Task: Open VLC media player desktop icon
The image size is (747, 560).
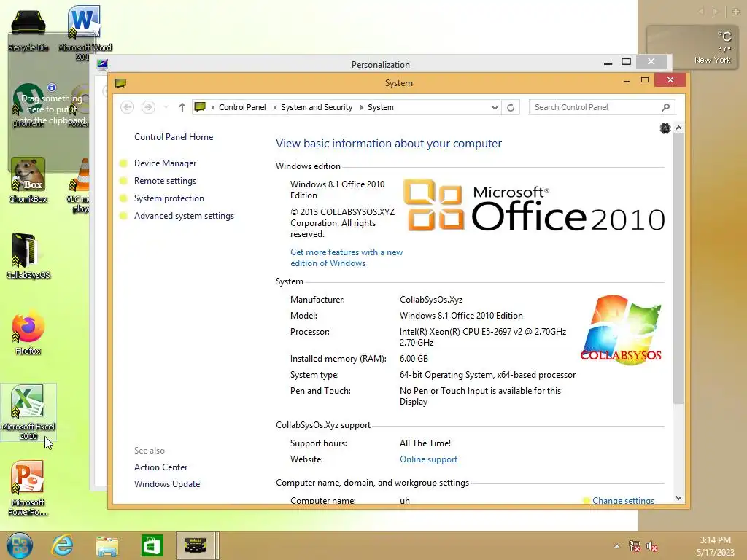Action: coord(80,184)
